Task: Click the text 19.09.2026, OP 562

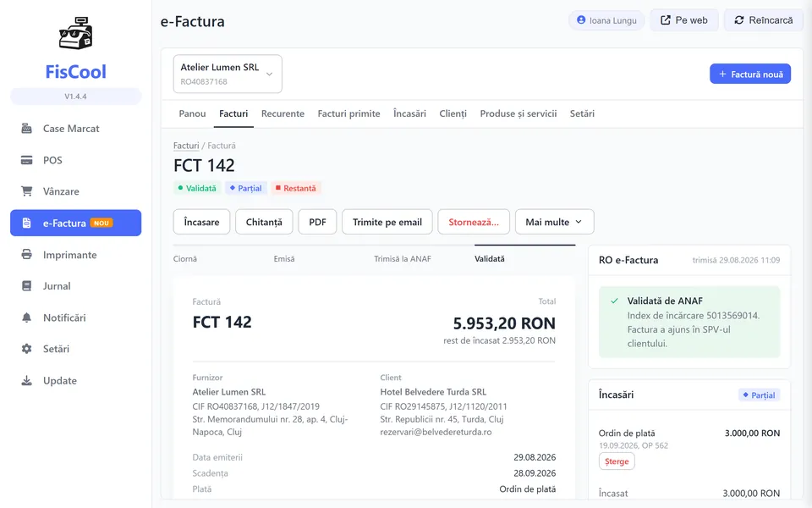Action: click(634, 445)
